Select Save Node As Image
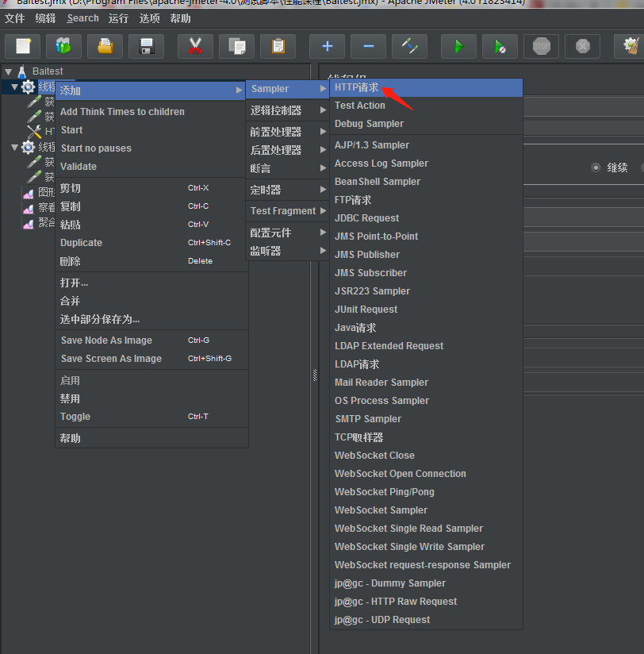644x654 pixels. pyautogui.click(x=151, y=340)
